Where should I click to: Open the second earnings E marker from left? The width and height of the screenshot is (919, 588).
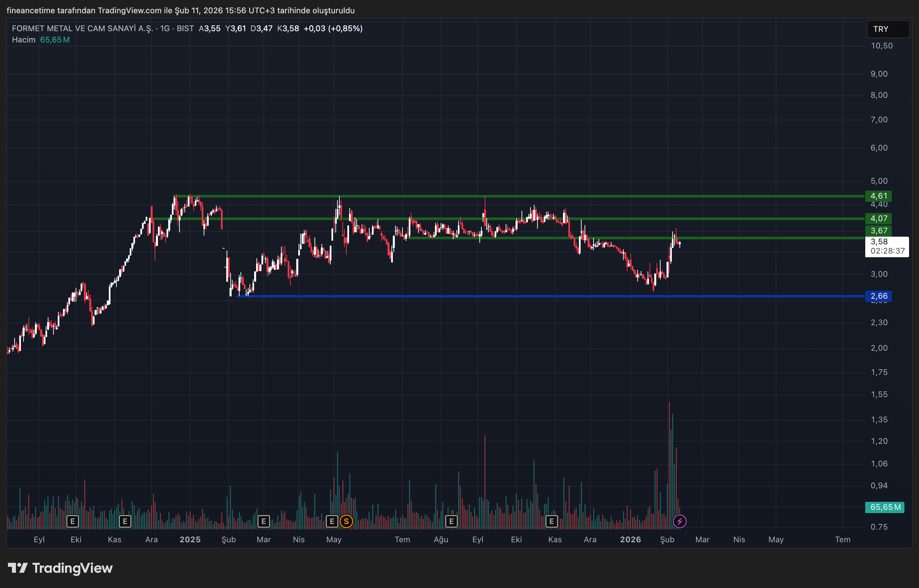point(125,521)
